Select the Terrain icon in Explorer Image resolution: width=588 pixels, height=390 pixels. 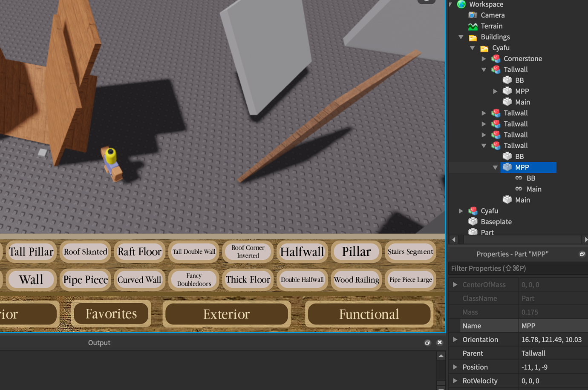coord(473,26)
